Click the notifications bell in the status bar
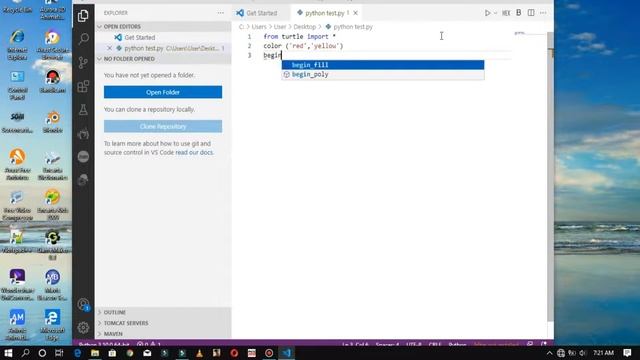Image resolution: width=640 pixels, height=360 pixels. pos(544,344)
